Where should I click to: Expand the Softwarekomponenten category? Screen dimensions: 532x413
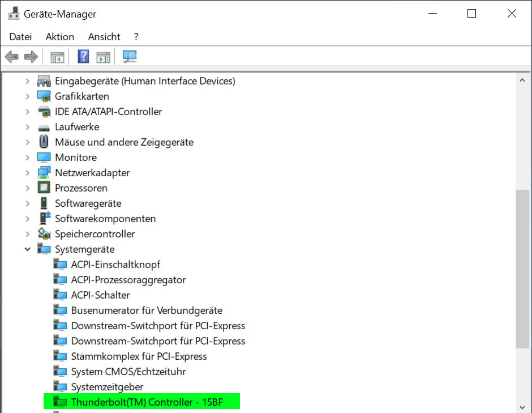click(x=28, y=219)
